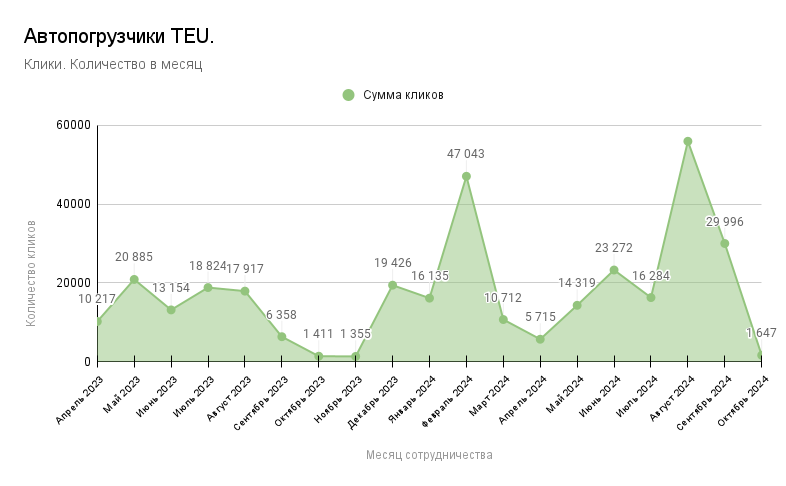Click the "29 996" data label

tap(725, 222)
